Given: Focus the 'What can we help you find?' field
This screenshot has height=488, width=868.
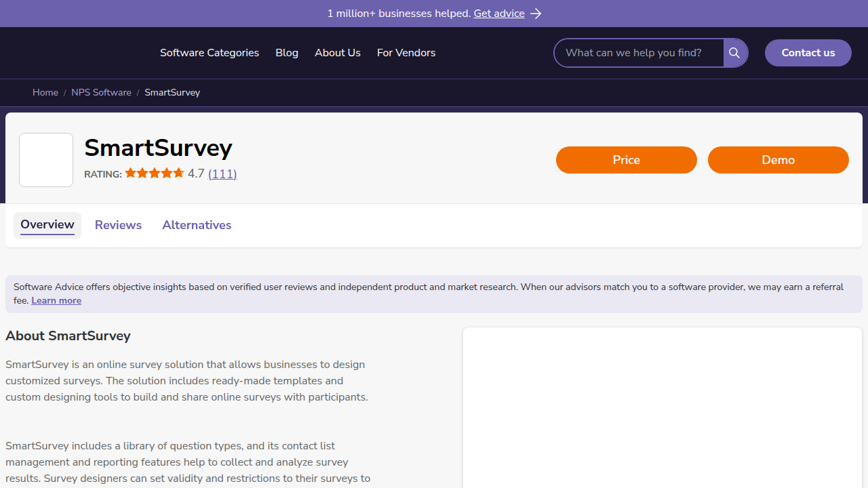Looking at the screenshot, I should (639, 53).
